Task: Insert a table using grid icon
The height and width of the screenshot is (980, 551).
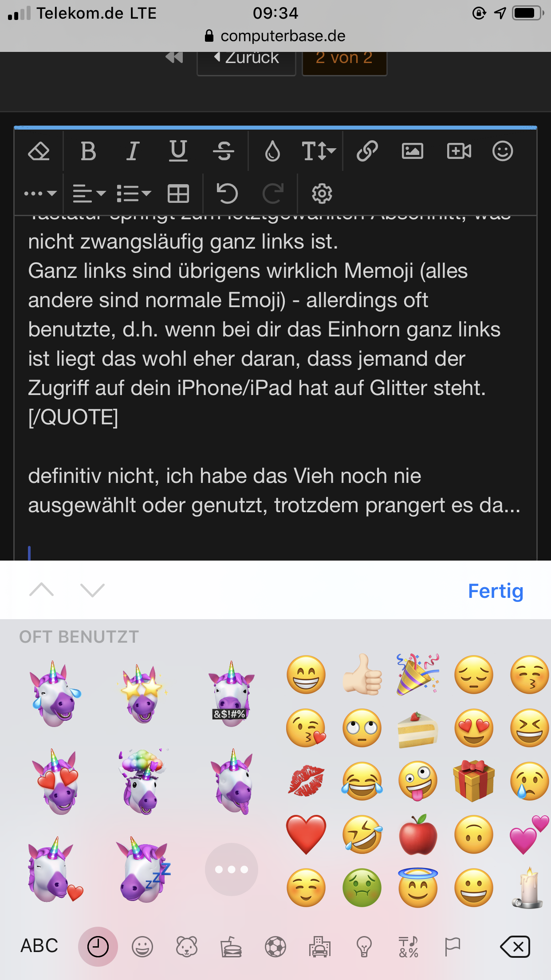Action: (178, 194)
